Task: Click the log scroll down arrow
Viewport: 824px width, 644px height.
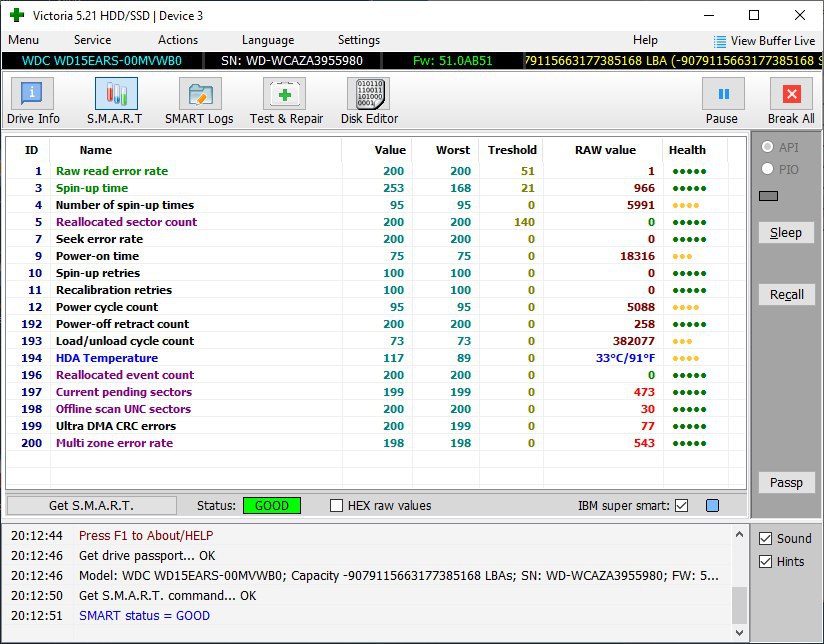Action: click(739, 632)
